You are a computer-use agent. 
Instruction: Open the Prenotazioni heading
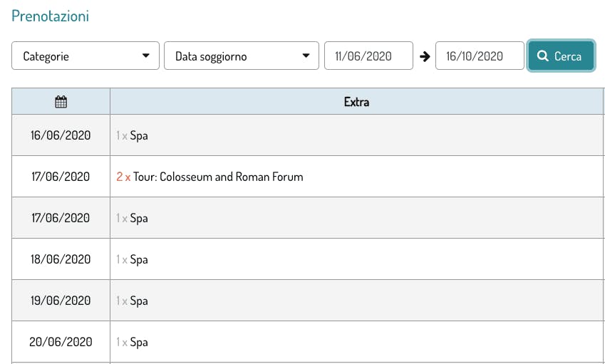pyautogui.click(x=50, y=16)
